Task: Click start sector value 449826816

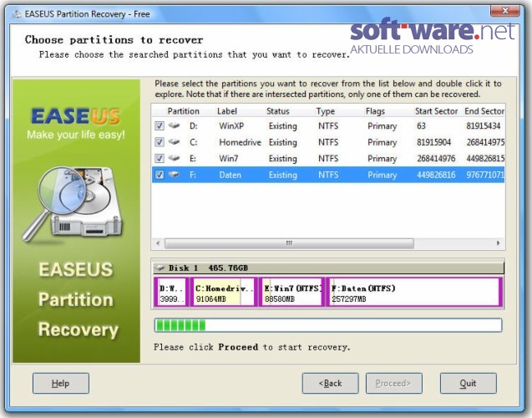Action: (436, 175)
